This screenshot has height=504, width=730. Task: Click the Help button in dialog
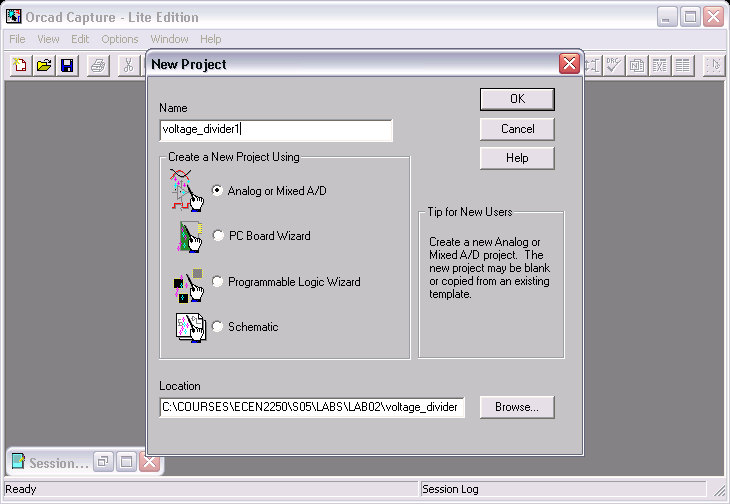coord(517,158)
